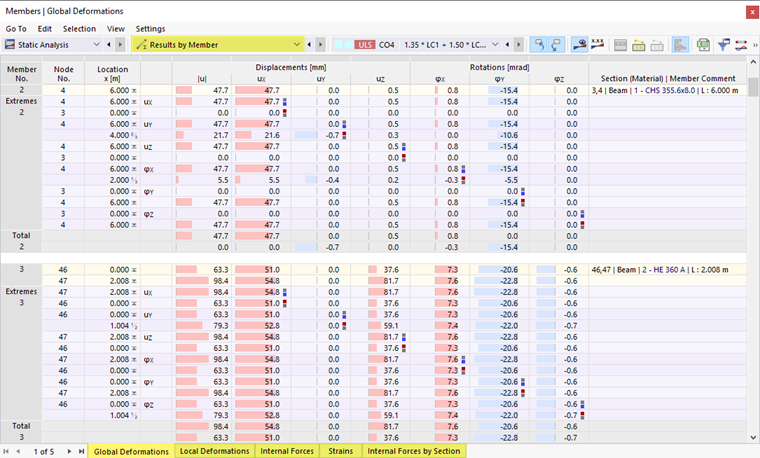The width and height of the screenshot is (760, 458).
Task: Toggle select-row-from-graphic sync icon
Action: click(556, 45)
